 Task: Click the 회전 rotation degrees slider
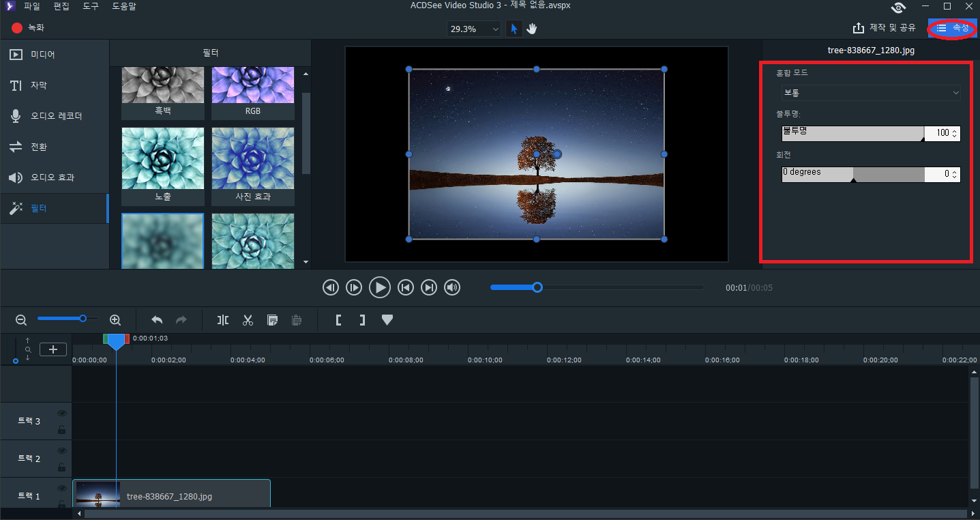coord(853,174)
